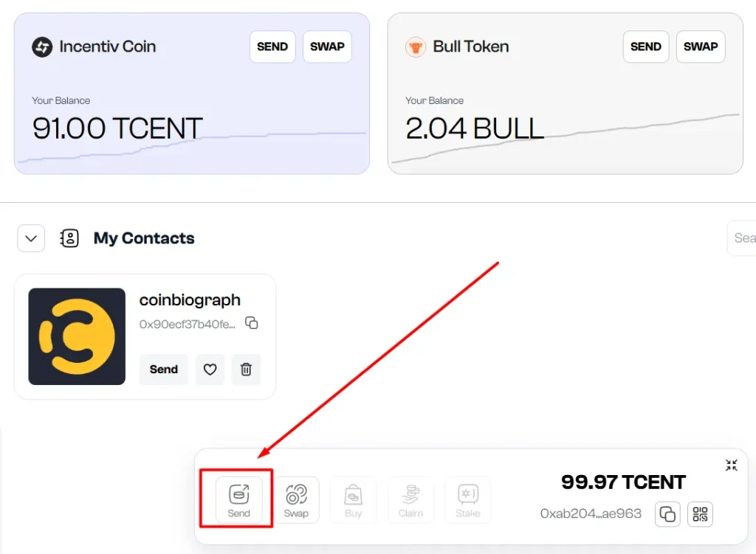Screen dimensions: 756x554
Task: Click SWAP on Bull Token card
Action: tap(701, 46)
